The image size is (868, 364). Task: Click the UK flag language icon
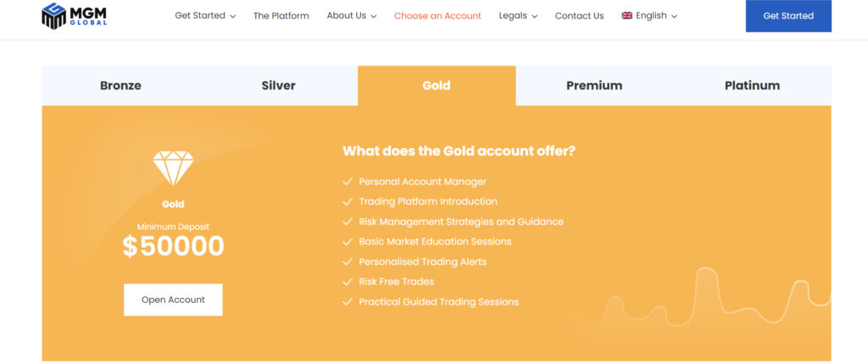(627, 15)
